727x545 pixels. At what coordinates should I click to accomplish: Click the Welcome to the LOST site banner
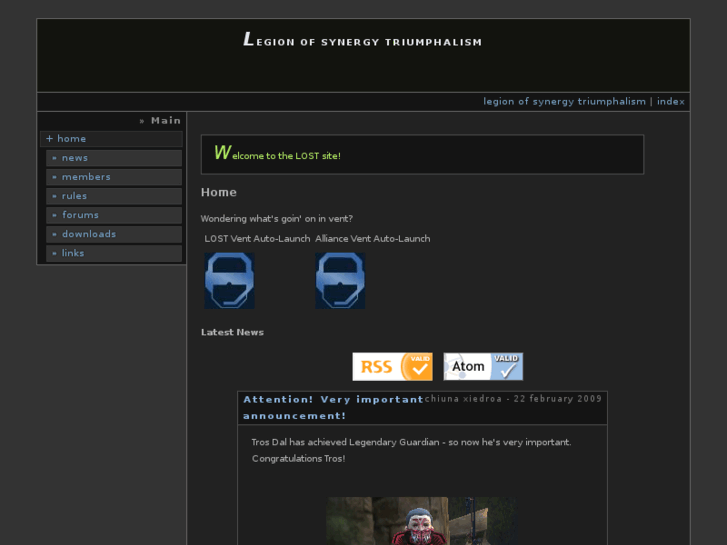pyautogui.click(x=422, y=154)
